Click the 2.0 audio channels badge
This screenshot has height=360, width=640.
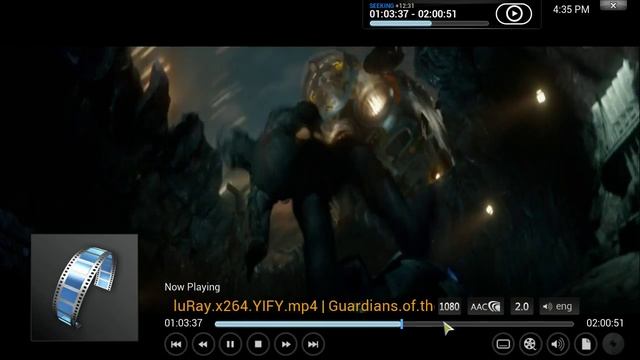pyautogui.click(x=522, y=307)
